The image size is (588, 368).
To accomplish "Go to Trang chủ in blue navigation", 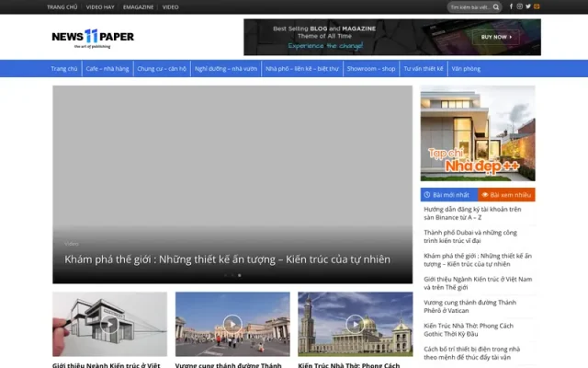I will click(64, 69).
